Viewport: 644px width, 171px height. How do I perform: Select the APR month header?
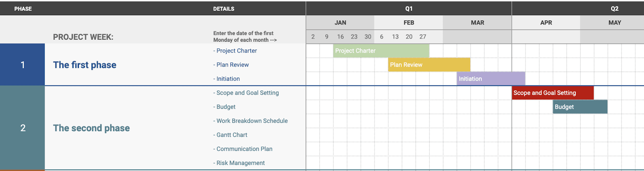point(546,22)
